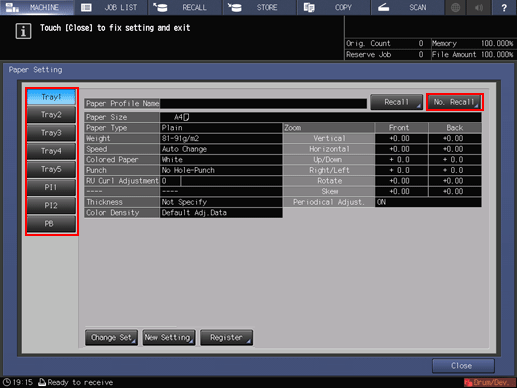Click the globe network icon

click(455, 7)
